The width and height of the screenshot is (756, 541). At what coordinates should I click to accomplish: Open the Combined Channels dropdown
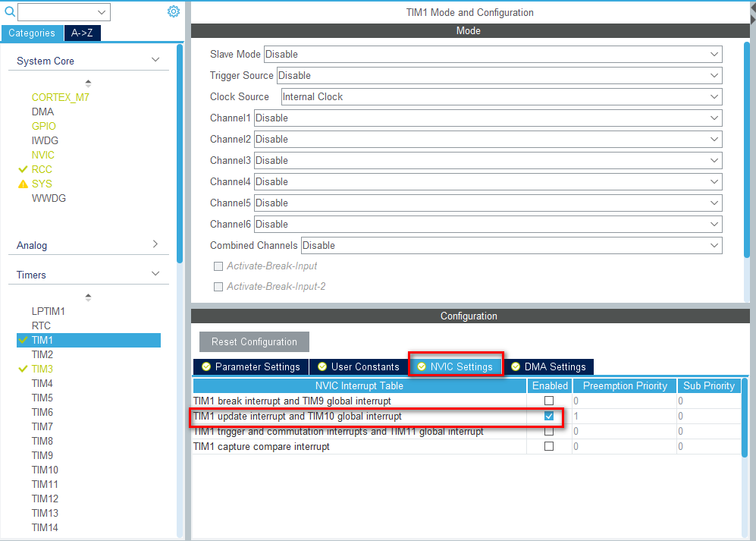[x=512, y=245]
